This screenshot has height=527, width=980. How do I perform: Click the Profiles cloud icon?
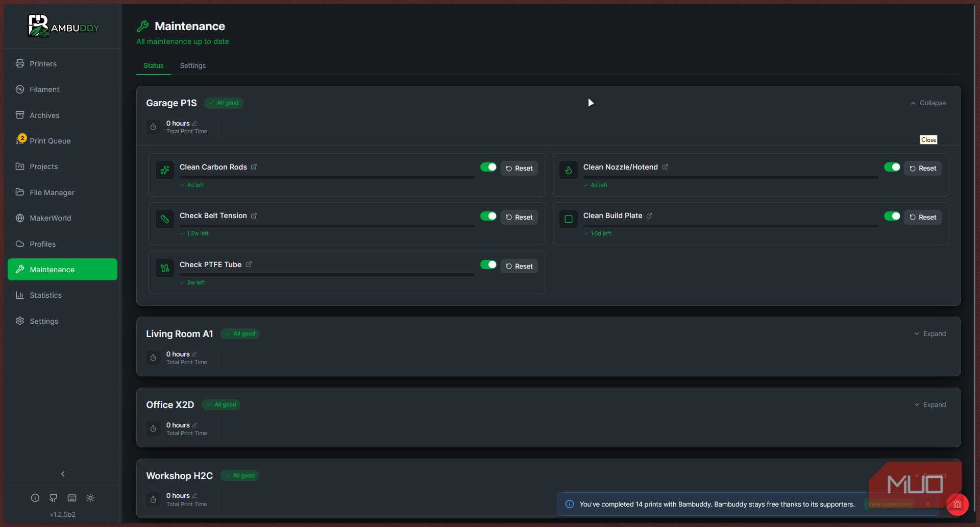[20, 244]
